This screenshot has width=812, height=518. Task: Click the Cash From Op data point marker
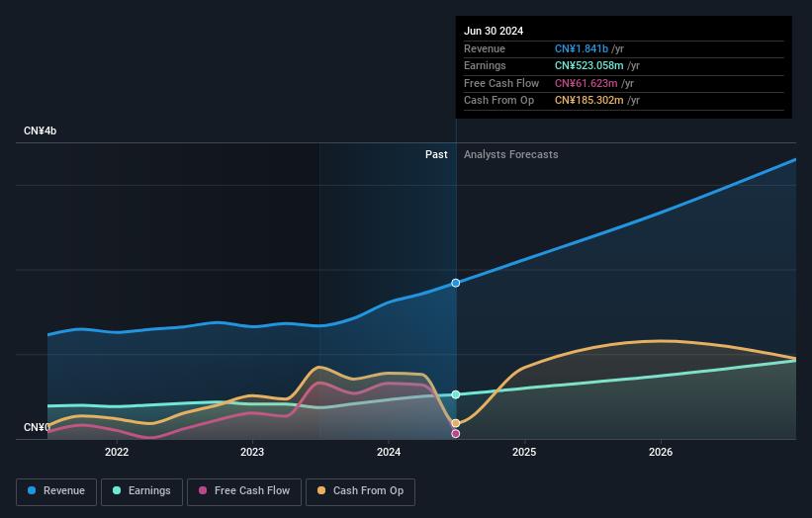click(456, 423)
